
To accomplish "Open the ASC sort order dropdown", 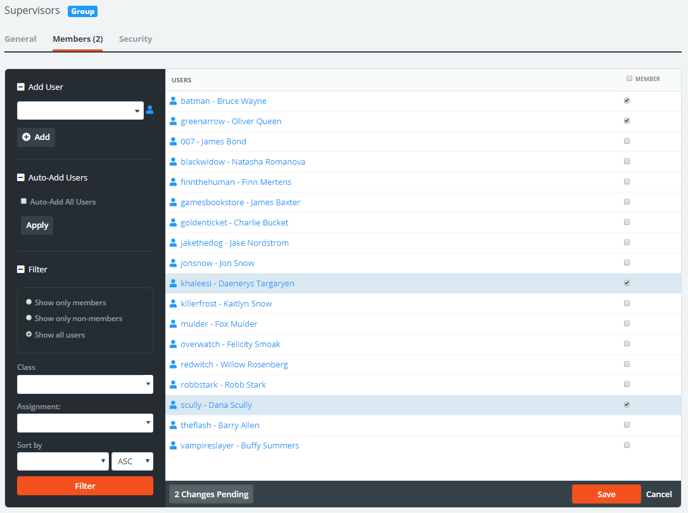I will [x=133, y=461].
